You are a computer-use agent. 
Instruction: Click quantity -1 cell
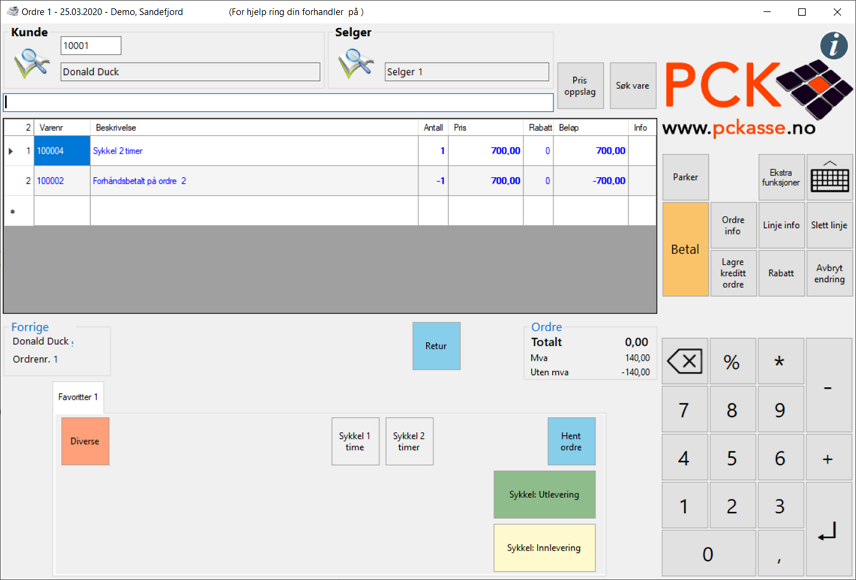click(x=433, y=181)
